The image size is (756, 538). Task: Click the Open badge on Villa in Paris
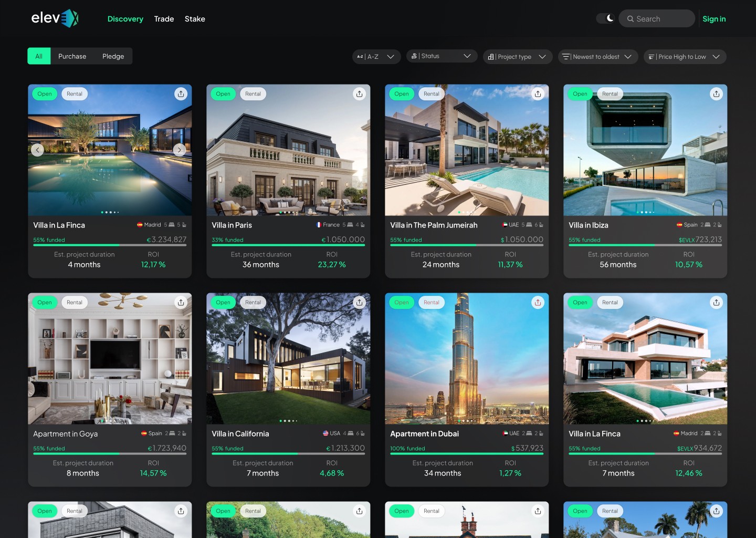point(223,94)
